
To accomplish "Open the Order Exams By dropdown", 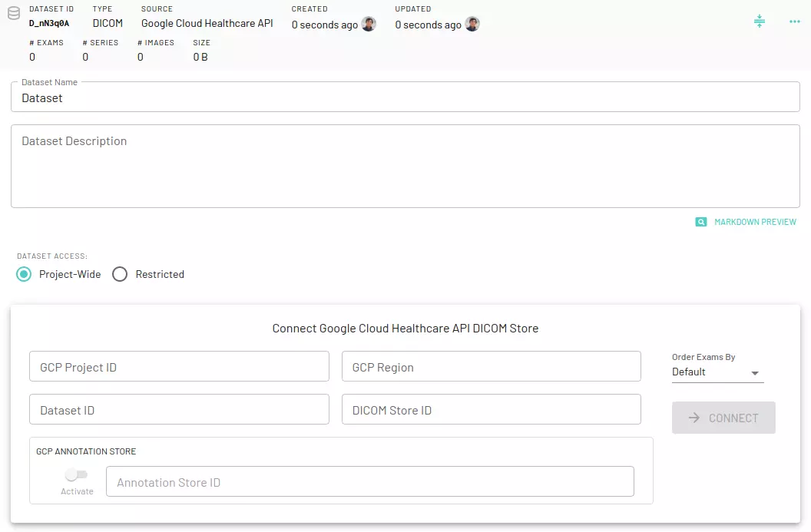I will [x=716, y=372].
